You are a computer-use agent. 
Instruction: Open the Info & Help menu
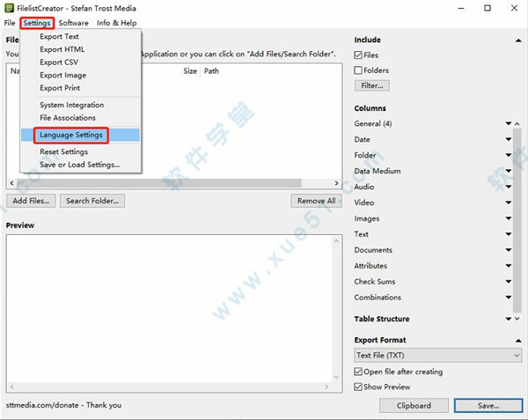coord(116,22)
